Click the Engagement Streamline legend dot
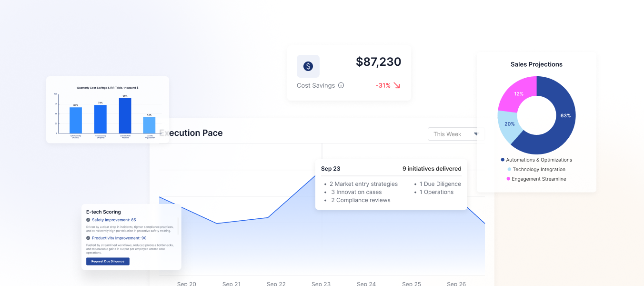The image size is (644, 286). (508, 179)
